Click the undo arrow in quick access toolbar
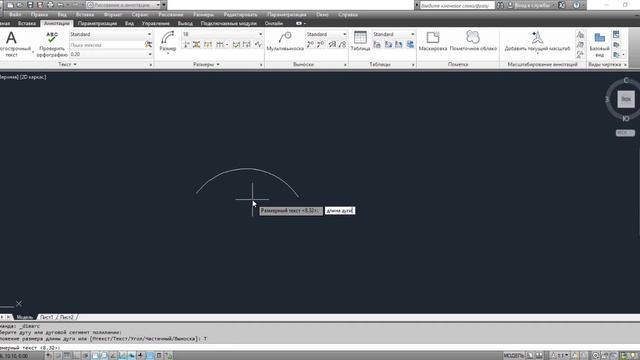 60,5
